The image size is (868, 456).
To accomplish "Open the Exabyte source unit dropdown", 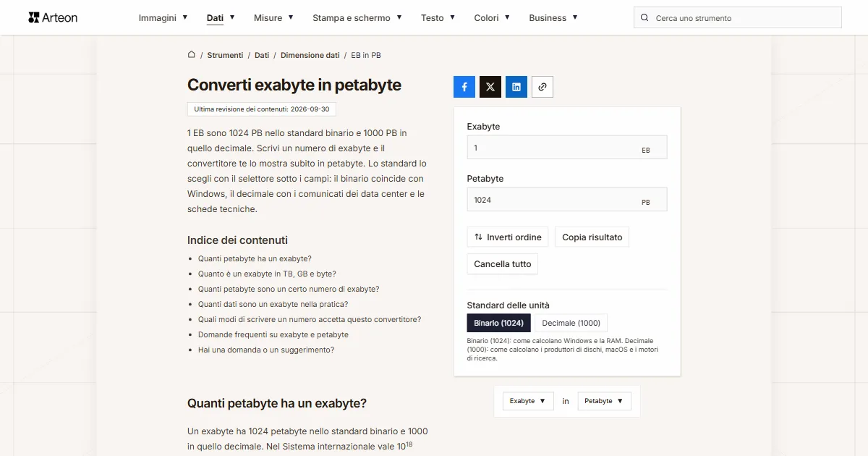I will (528, 401).
